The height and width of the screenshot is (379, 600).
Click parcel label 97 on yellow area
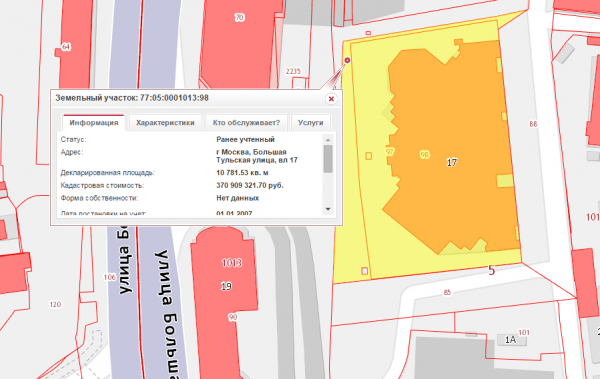[x=390, y=152]
